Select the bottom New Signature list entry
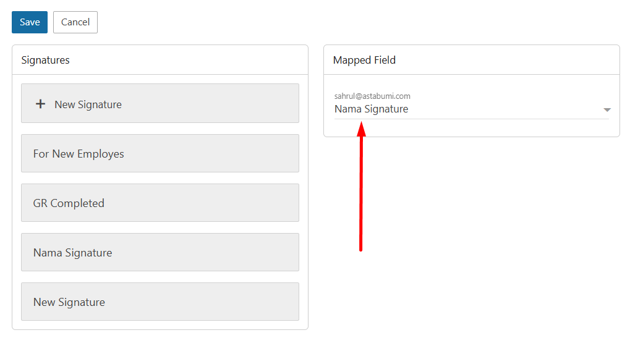 160,302
